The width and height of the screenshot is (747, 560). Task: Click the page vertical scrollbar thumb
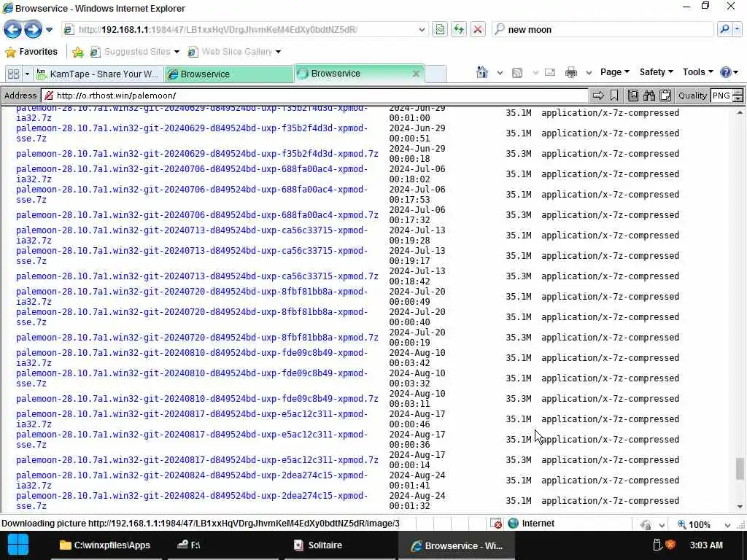(x=740, y=469)
